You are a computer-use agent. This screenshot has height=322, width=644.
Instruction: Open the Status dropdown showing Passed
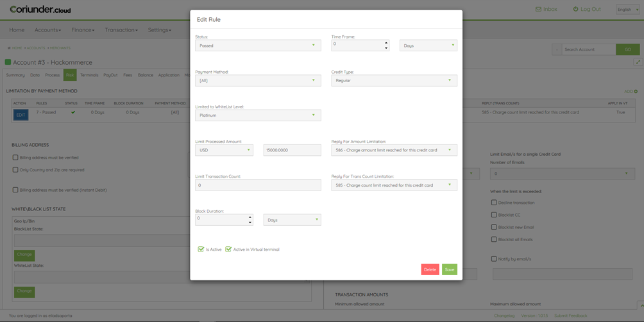(258, 46)
